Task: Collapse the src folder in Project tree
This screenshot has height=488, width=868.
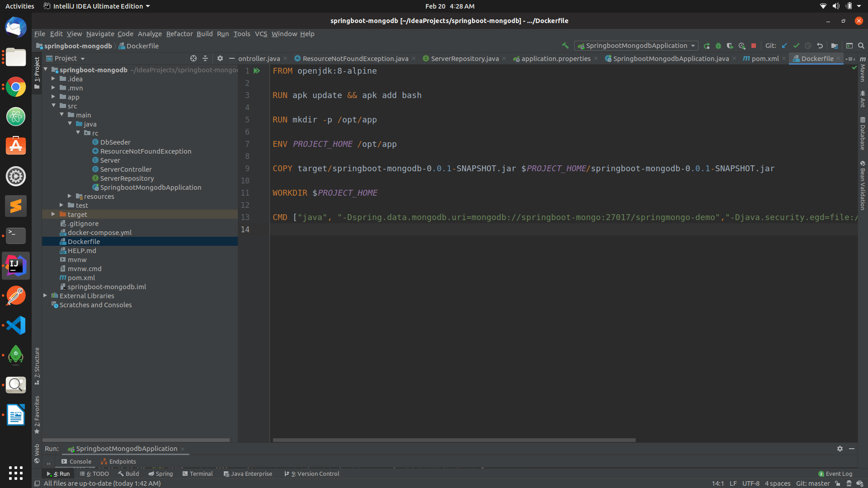Action: [54, 106]
